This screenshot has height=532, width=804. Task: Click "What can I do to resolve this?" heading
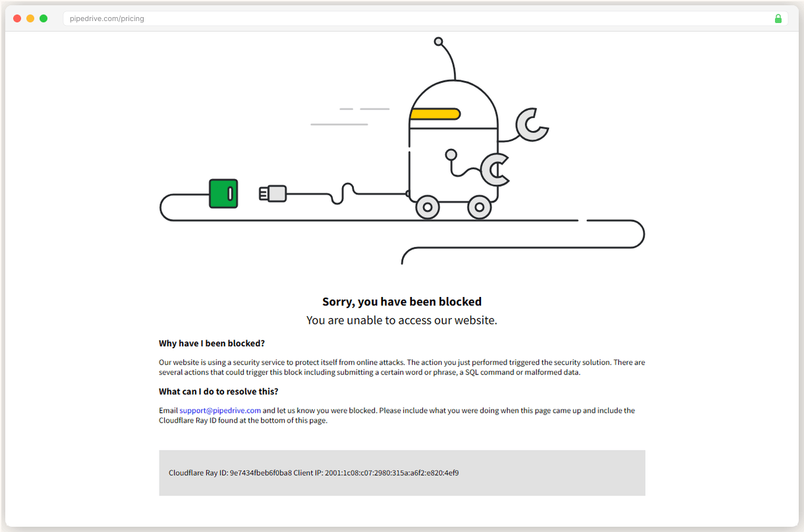coord(218,391)
